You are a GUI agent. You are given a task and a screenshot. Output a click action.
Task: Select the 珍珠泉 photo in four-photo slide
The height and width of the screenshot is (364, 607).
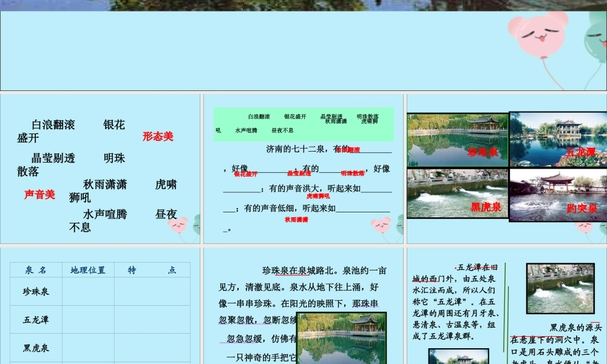458,140
